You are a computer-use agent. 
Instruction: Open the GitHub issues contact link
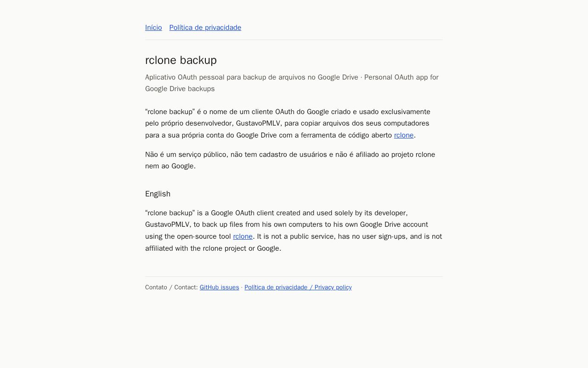(x=220, y=287)
